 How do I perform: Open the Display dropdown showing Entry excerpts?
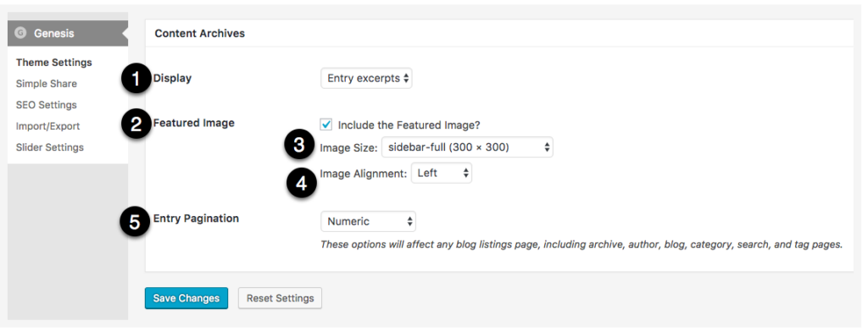[x=366, y=79]
